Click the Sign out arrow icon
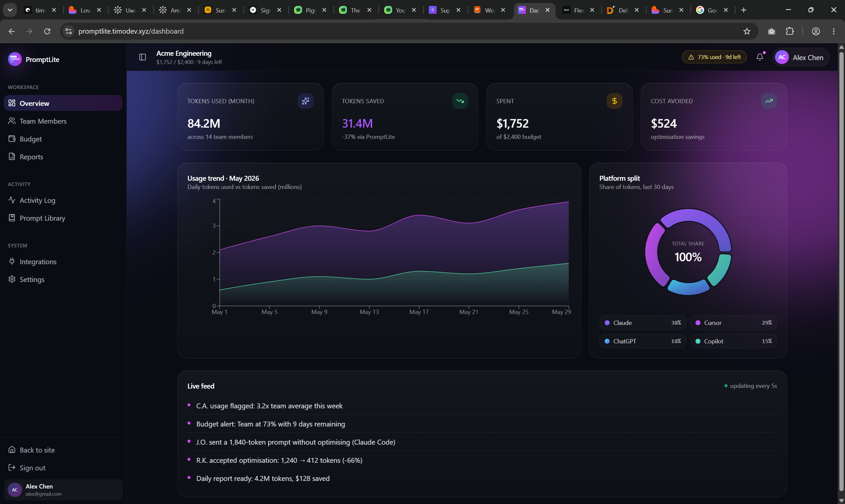The width and height of the screenshot is (845, 504). pos(12,468)
